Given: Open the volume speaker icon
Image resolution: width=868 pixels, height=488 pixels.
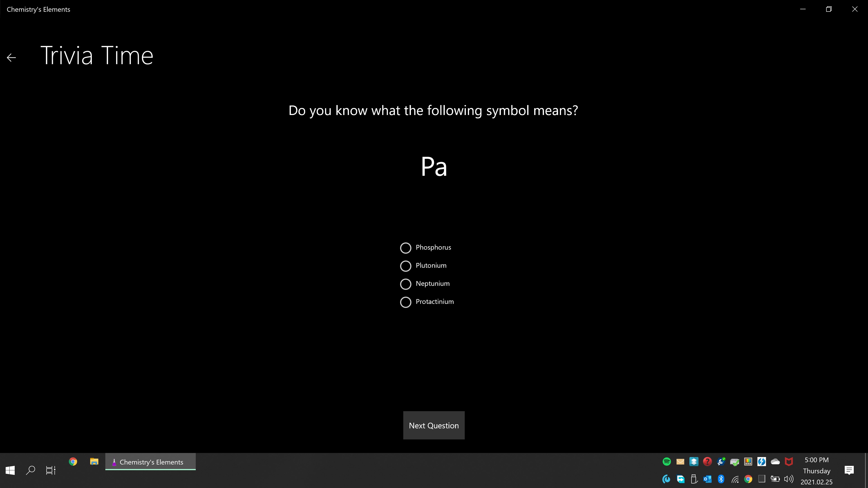Looking at the screenshot, I should coord(788,479).
